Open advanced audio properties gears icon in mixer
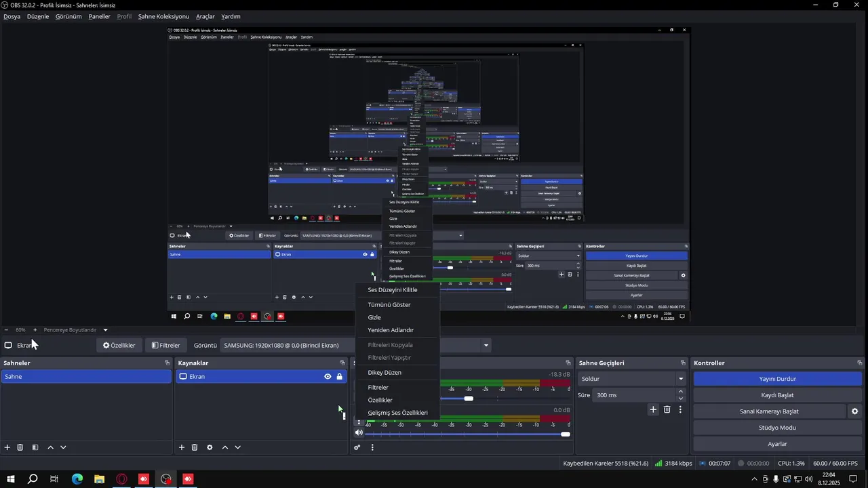Viewport: 868px width, 488px height. (x=357, y=447)
